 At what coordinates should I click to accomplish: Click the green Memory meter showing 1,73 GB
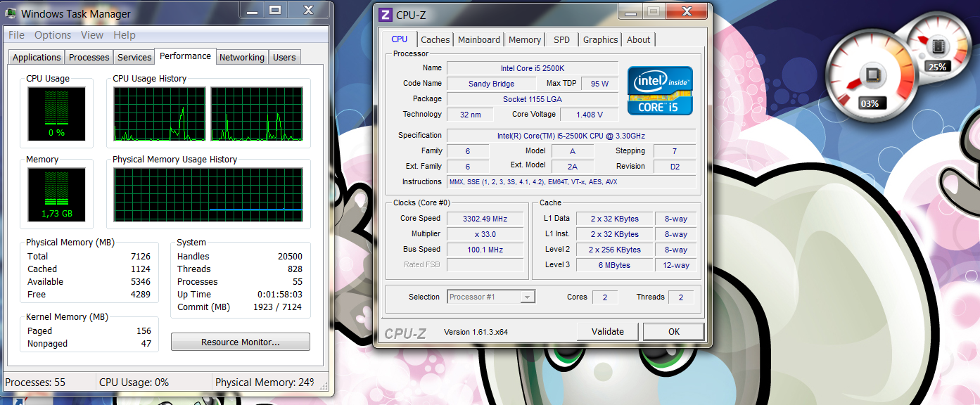tap(56, 193)
